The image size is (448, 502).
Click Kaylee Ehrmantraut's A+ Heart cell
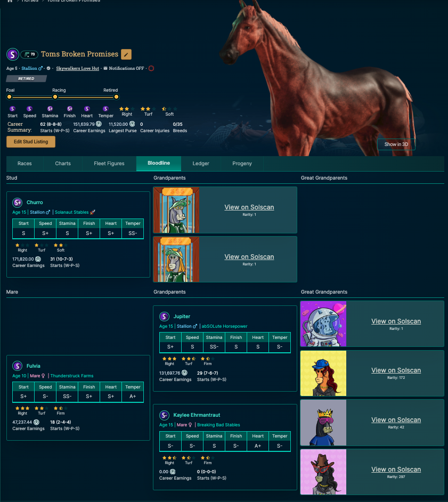click(x=258, y=446)
